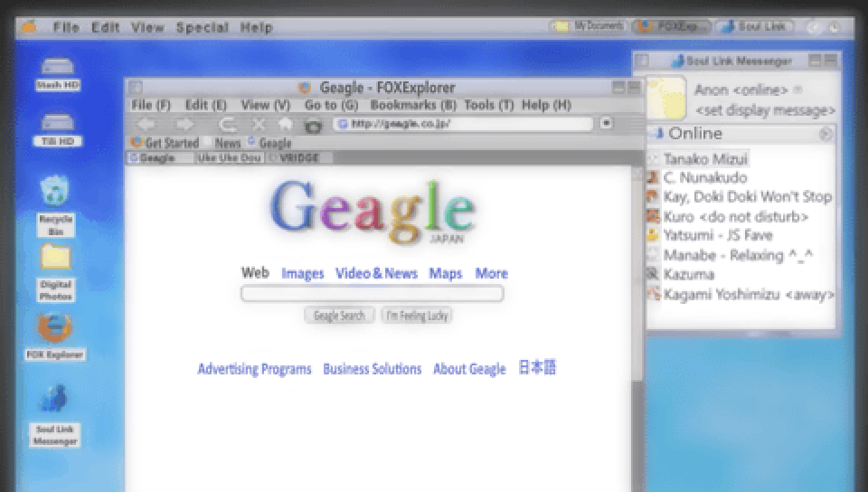Reload the page with the refresh icon

[x=227, y=124]
